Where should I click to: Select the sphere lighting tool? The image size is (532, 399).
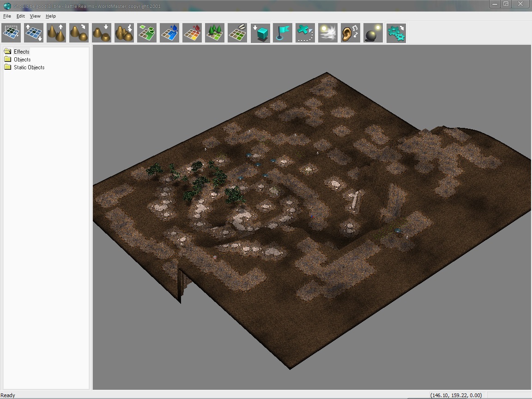coord(373,33)
